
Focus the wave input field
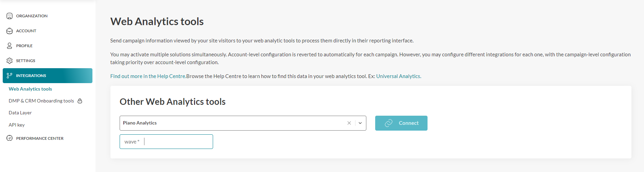tap(177, 142)
